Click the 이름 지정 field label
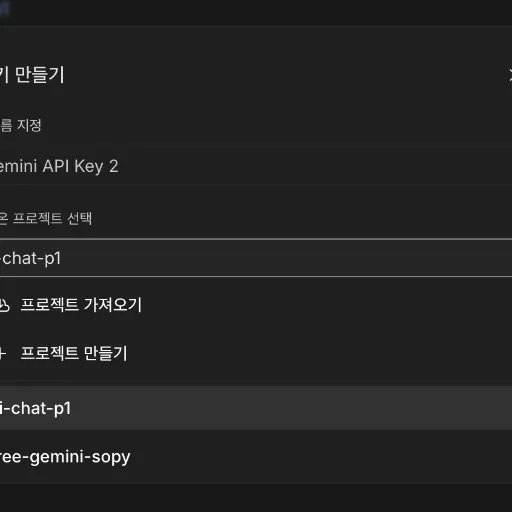 click(x=21, y=126)
